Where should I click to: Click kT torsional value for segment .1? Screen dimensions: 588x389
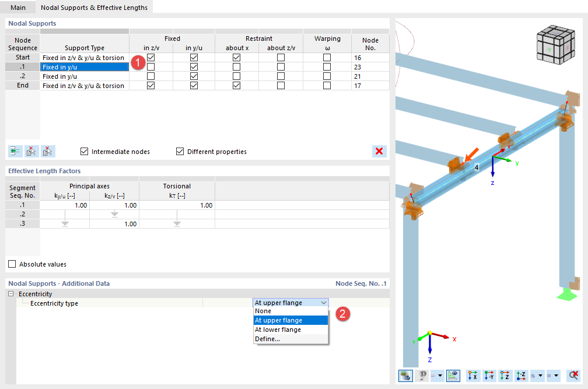177,205
